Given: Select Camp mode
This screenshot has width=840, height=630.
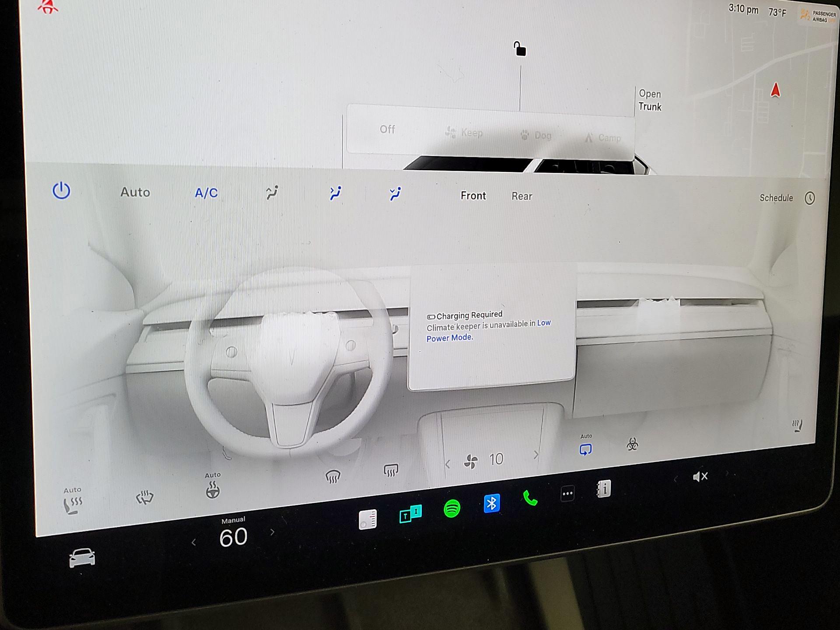Looking at the screenshot, I should (603, 138).
